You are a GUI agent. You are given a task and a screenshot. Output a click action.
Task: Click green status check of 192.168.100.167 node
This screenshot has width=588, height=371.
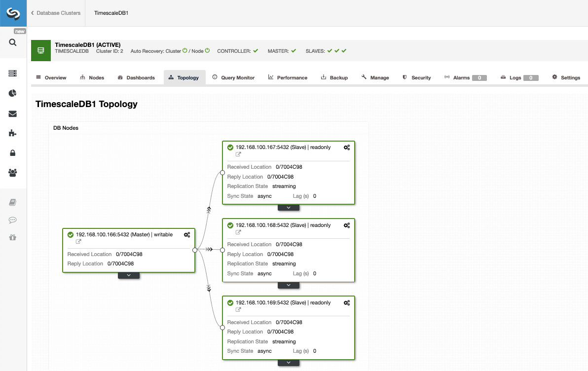click(x=230, y=148)
